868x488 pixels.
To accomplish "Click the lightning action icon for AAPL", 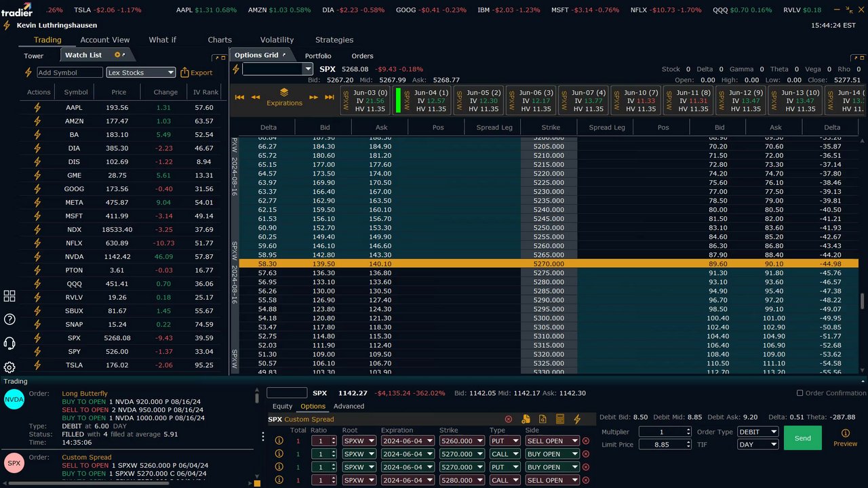I will coord(37,108).
